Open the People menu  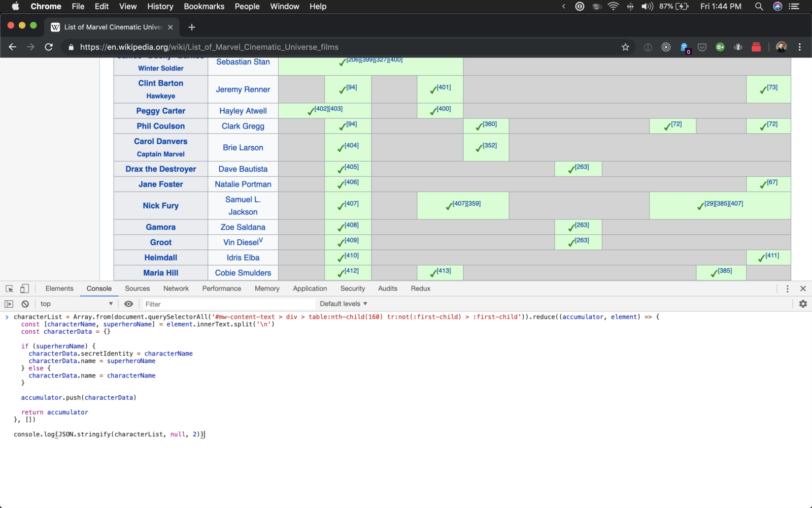click(x=247, y=6)
